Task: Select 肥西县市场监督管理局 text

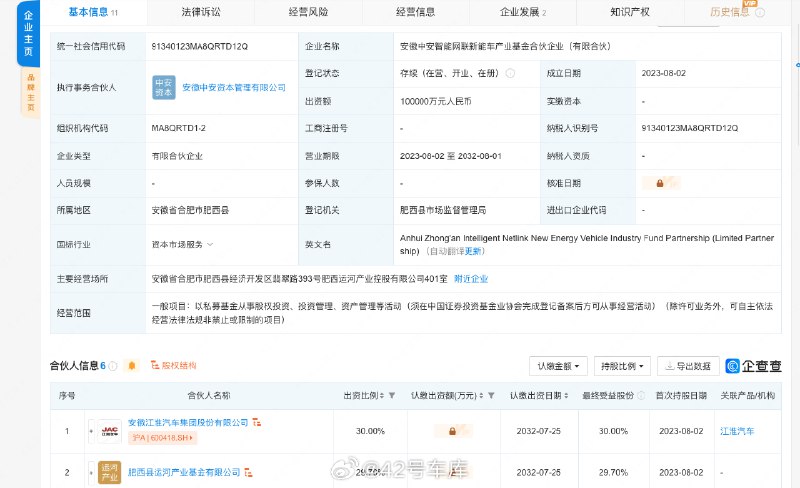Action: tap(443, 210)
